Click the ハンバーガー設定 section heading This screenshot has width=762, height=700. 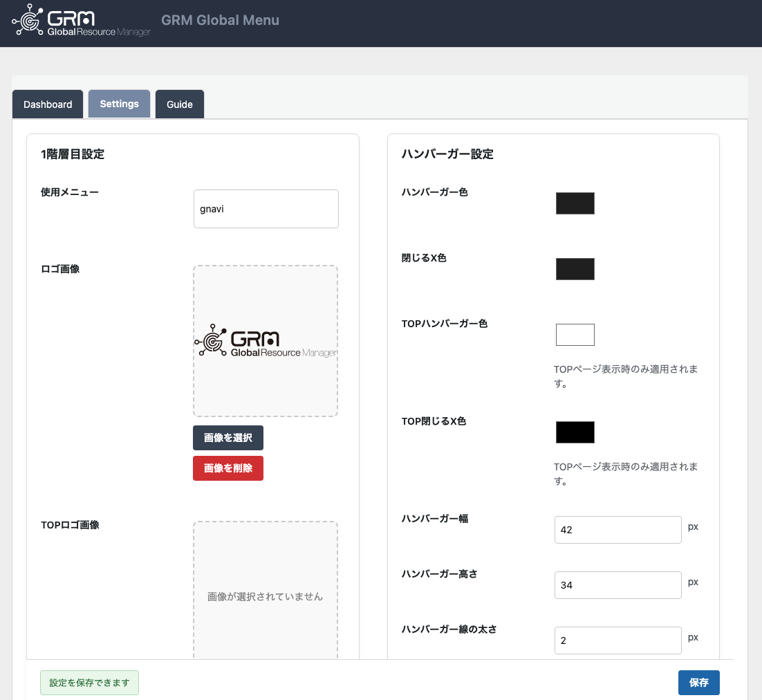click(x=447, y=154)
